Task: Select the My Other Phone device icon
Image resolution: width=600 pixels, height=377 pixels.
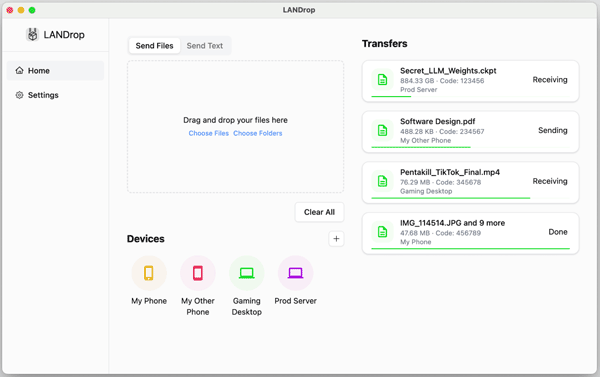Action: coord(198,273)
